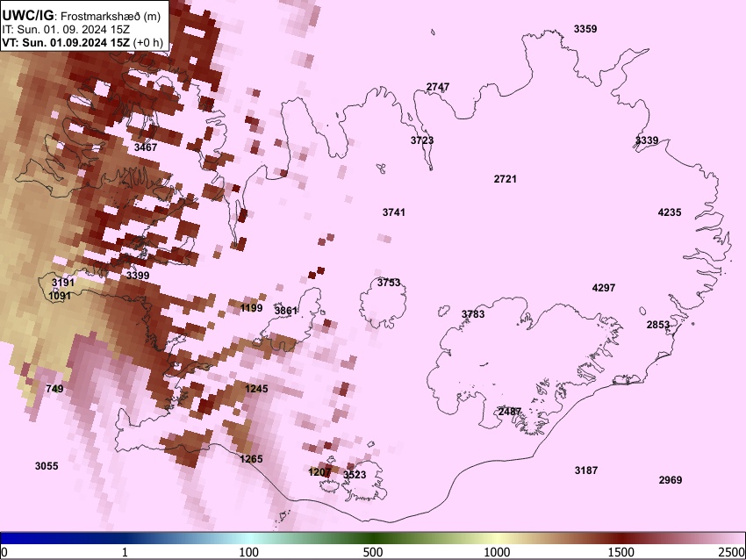Select the 3055 label offshore
The width and height of the screenshot is (746, 560).
pyautogui.click(x=47, y=466)
